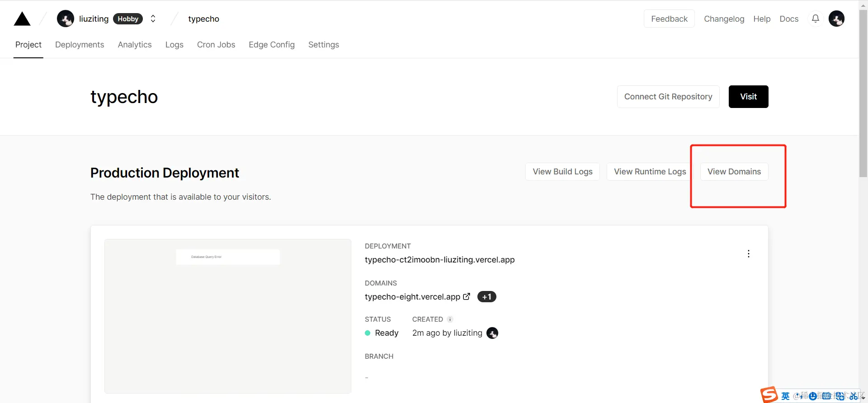
Task: Open the typecho-ct2imoobn-liuziting.vercel.app deployment link
Action: [440, 260]
